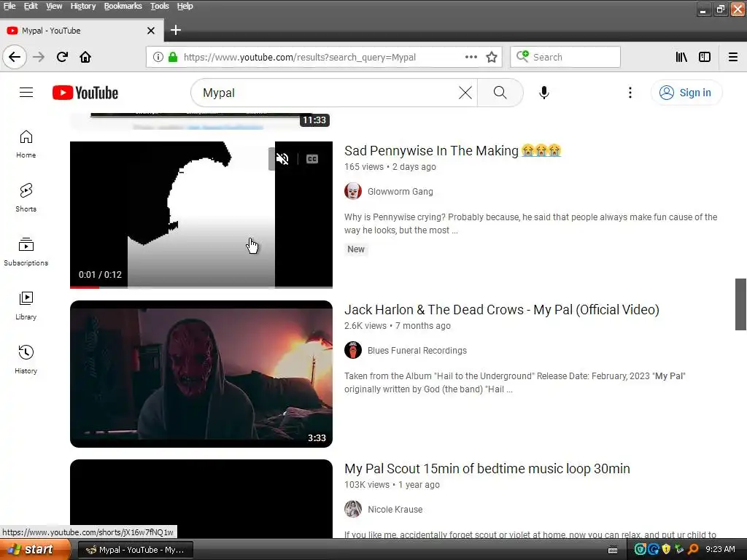This screenshot has width=747, height=560.
Task: Toggle the browser sidebar icon
Action: pyautogui.click(x=705, y=57)
